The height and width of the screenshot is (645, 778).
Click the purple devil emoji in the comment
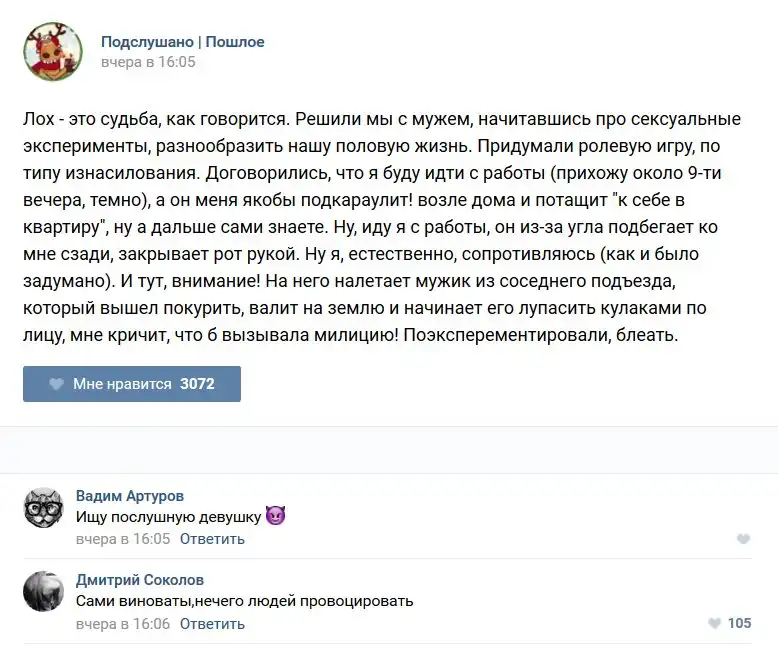(x=276, y=517)
